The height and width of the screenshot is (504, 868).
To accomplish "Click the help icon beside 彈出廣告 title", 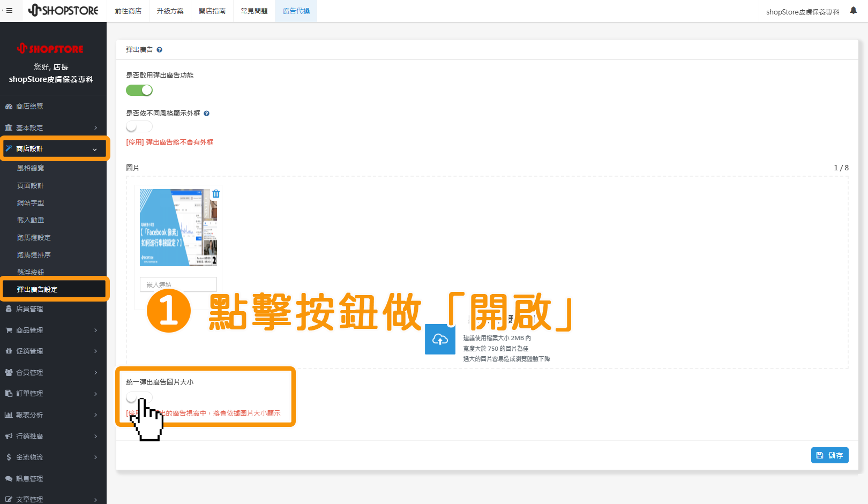I will [159, 50].
